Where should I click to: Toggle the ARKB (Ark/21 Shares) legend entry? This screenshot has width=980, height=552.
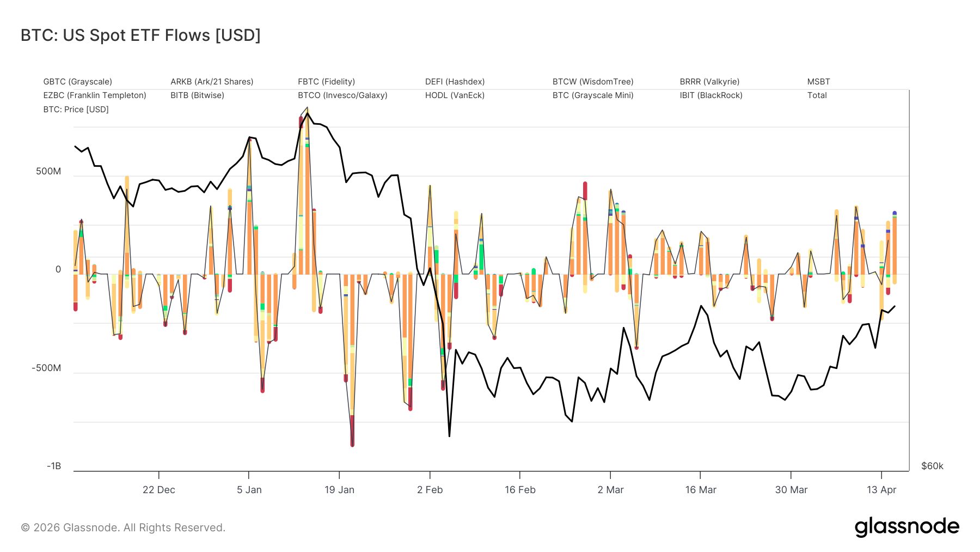212,82
